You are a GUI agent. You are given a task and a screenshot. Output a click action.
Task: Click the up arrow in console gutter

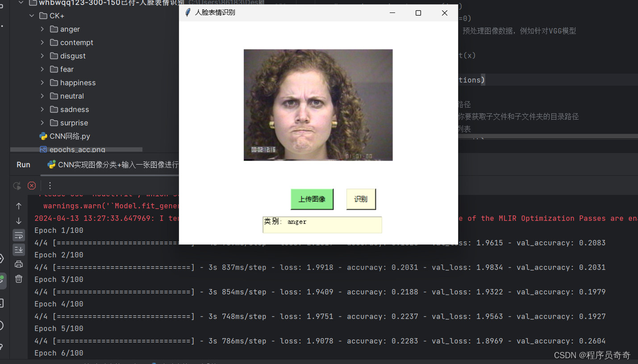point(19,206)
